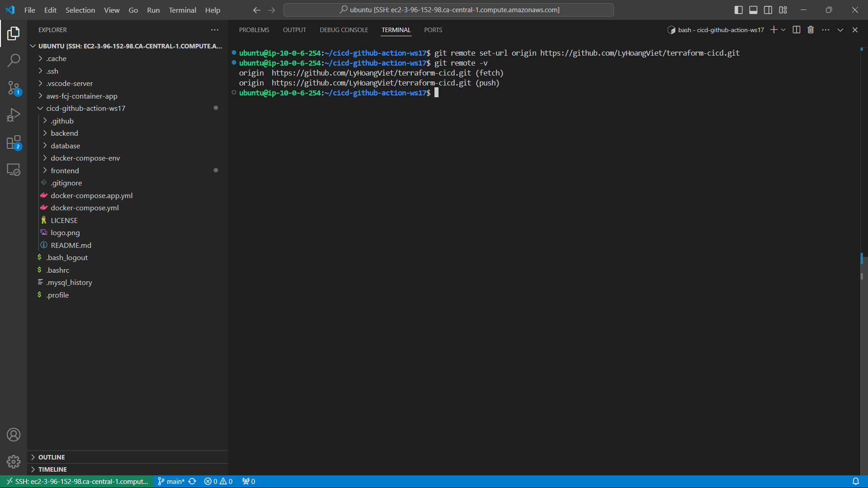Image resolution: width=868 pixels, height=488 pixels.
Task: Click the command center search field
Action: [448, 10]
